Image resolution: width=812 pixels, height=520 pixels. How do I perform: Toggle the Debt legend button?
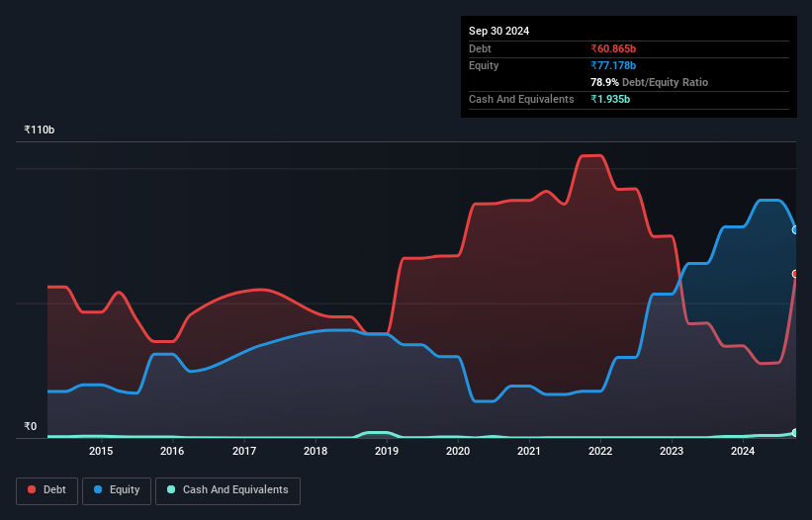click(47, 490)
